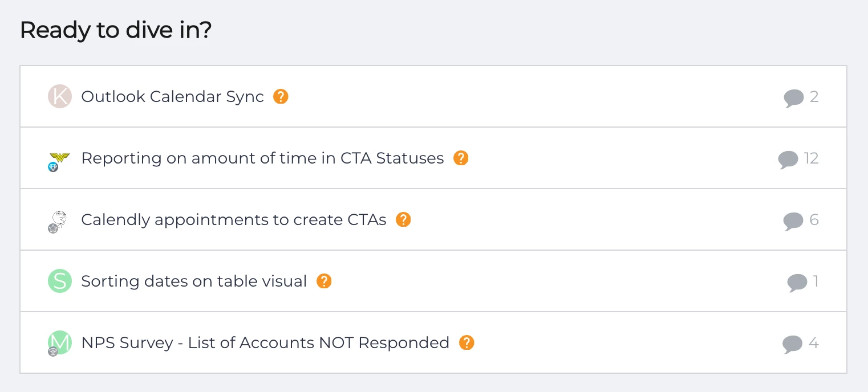The height and width of the screenshot is (392, 868).
Task: Click the green S user avatar
Action: pos(59,281)
